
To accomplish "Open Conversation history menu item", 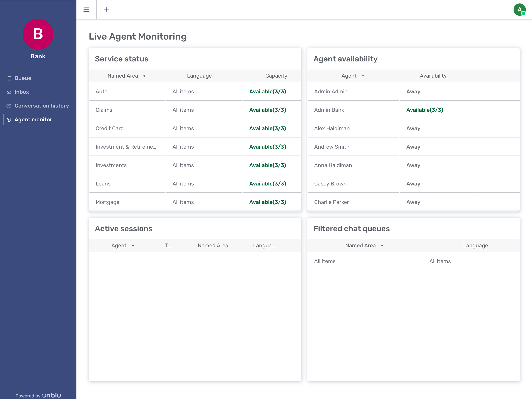I will [42, 106].
